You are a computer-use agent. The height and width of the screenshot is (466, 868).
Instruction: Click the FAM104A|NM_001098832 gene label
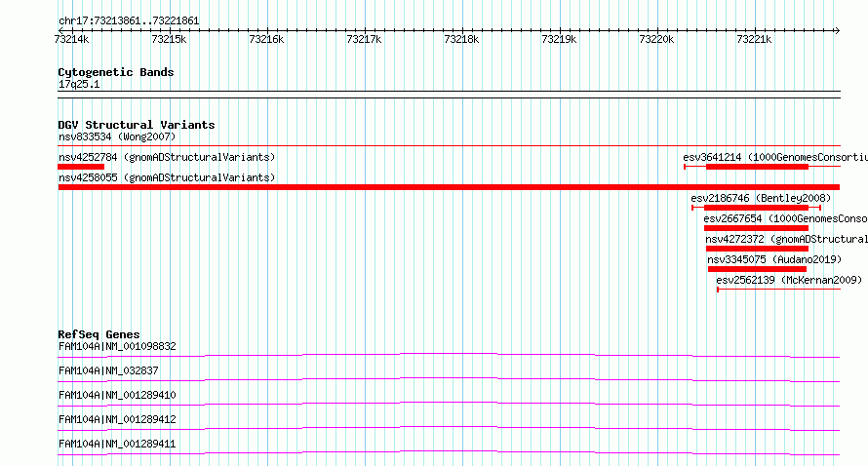pos(117,346)
